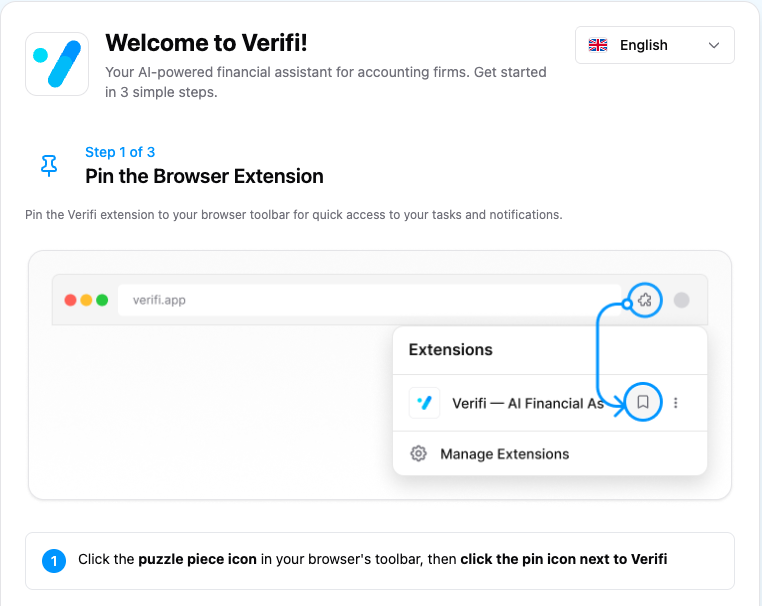Click the Step 1 of 3 label

coord(120,152)
